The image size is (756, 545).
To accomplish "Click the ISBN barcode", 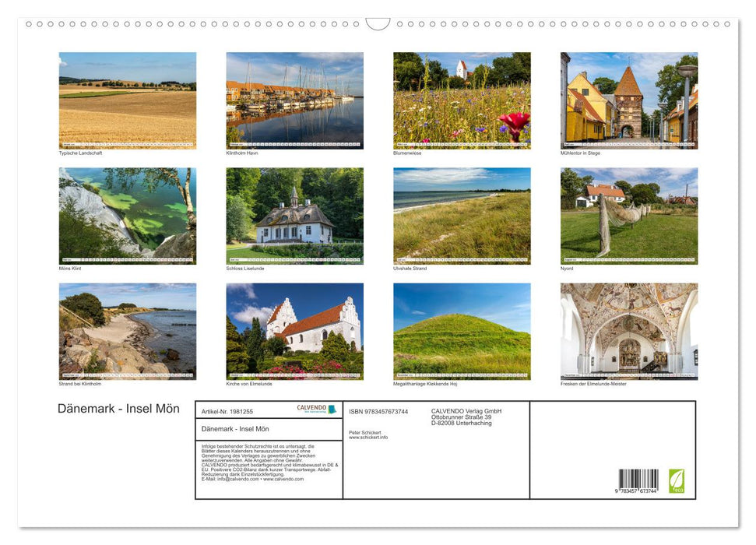I will pos(638,481).
